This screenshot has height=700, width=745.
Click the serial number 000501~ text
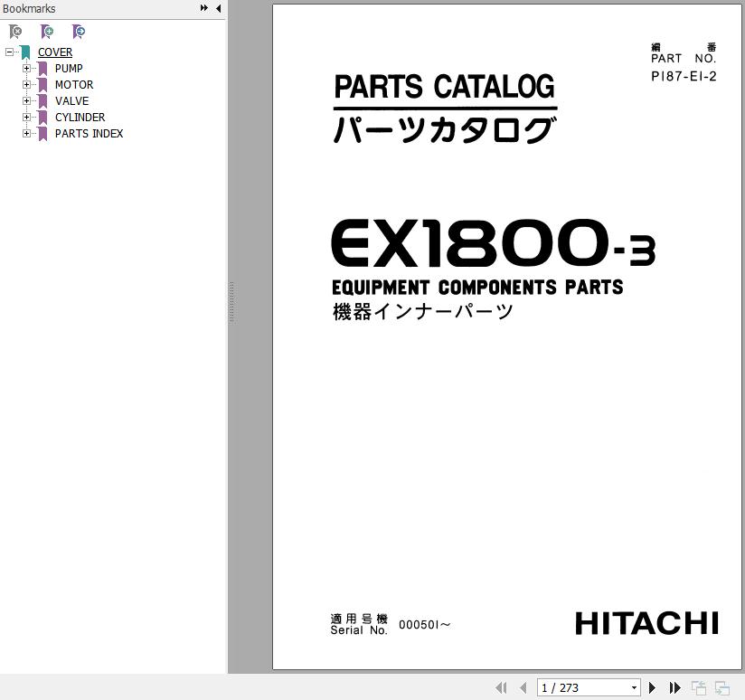point(424,624)
